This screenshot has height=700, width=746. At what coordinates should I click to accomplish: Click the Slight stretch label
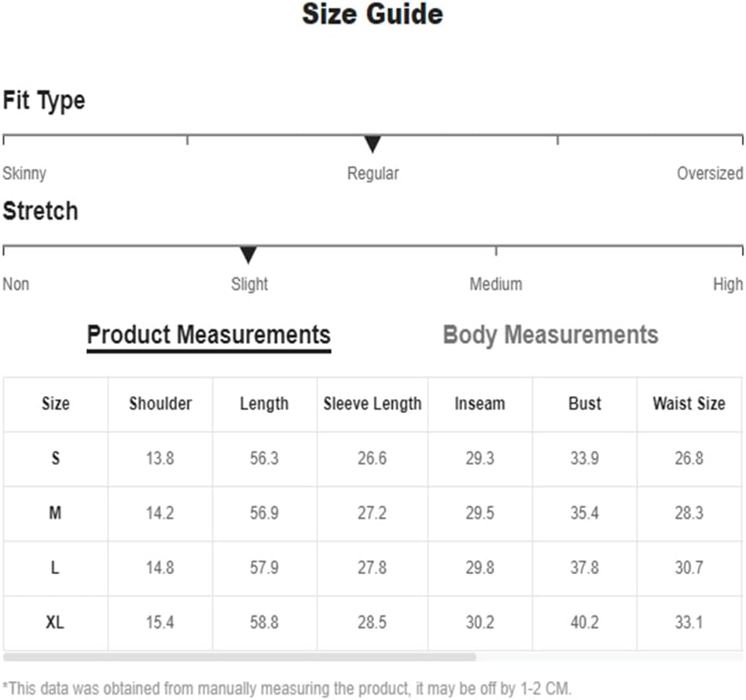point(249,284)
